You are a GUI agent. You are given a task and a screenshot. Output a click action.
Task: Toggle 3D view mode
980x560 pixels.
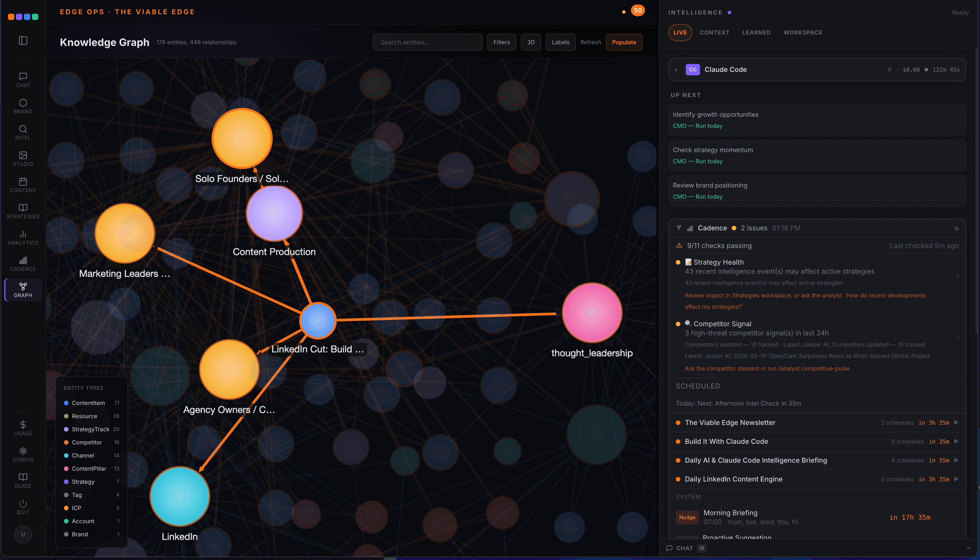pos(531,42)
